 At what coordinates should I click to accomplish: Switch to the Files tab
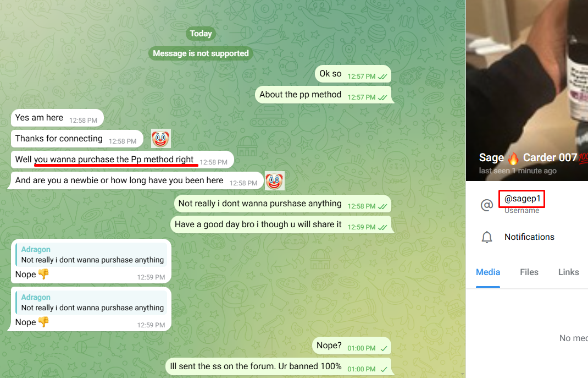click(x=529, y=272)
